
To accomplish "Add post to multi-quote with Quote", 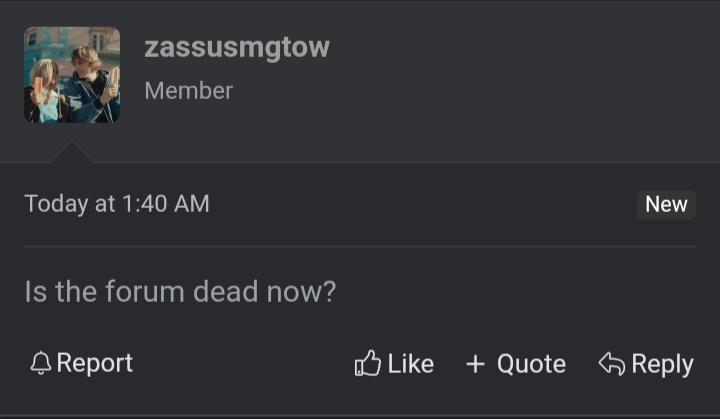I will [531, 364].
